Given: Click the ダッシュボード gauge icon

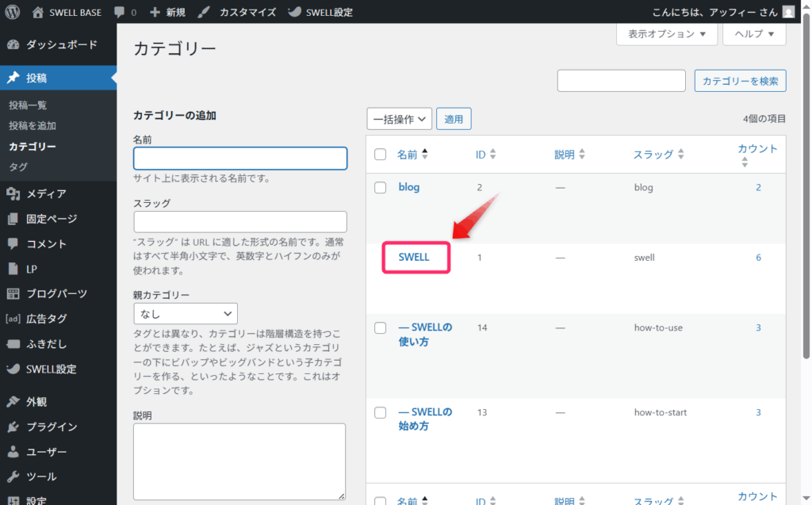Looking at the screenshot, I should pyautogui.click(x=13, y=44).
